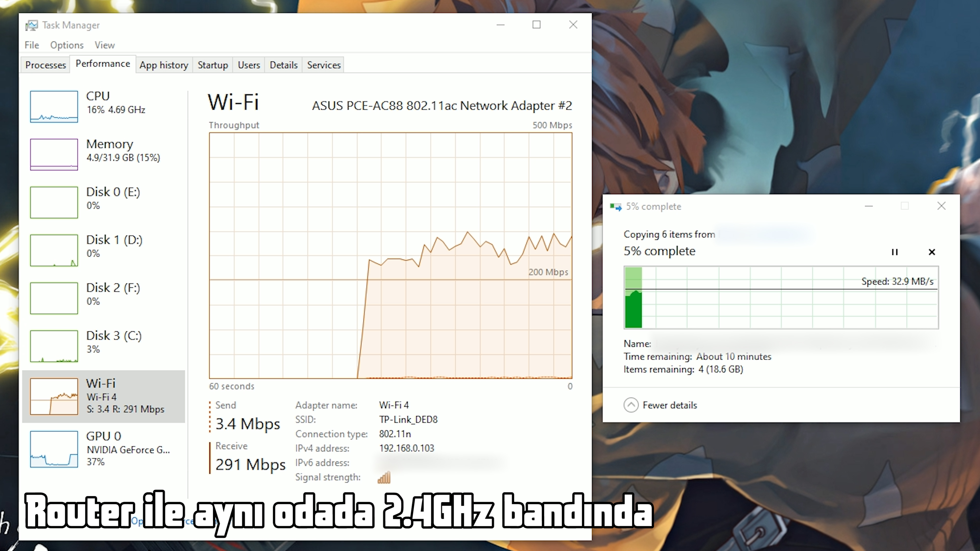Viewport: 980px width, 551px height.
Task: Click the Details tab in Task Manager
Action: click(x=283, y=65)
